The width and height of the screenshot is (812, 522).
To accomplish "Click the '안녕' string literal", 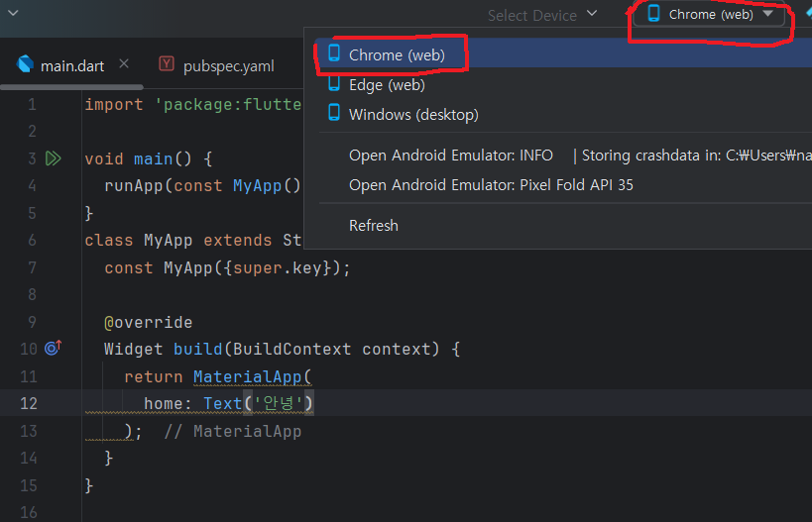I will pos(279,403).
